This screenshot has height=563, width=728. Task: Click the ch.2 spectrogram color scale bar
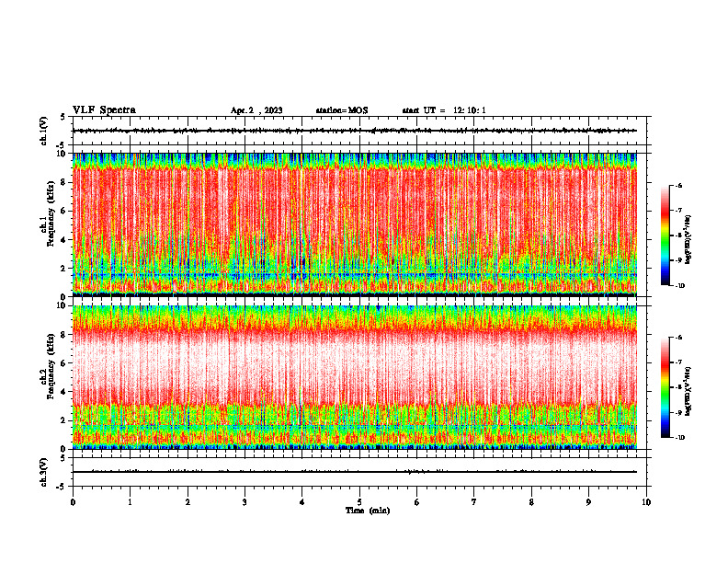(x=665, y=387)
